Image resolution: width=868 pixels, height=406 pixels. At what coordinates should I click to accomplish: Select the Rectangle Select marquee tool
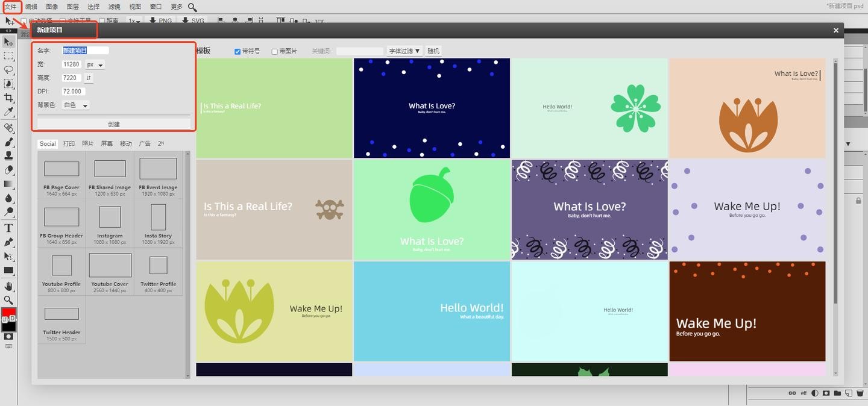(8, 56)
